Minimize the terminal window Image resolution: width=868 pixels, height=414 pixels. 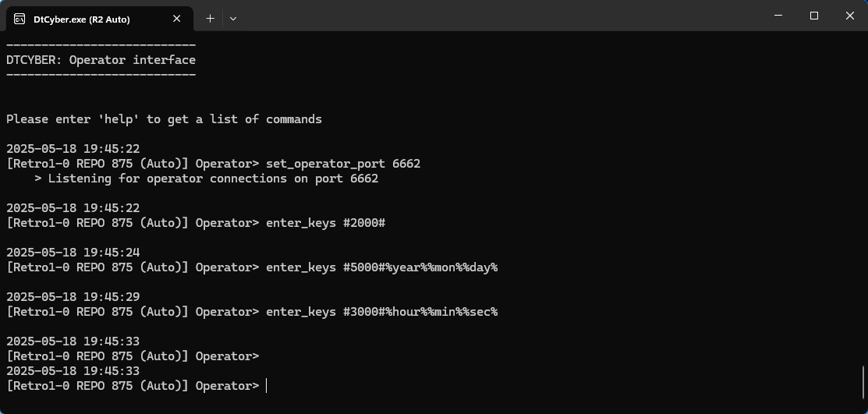pos(778,16)
